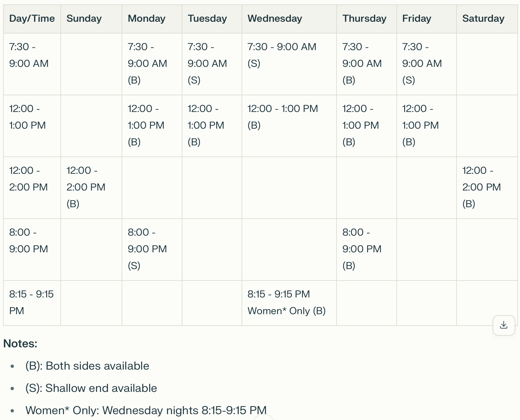Click Friday 7:30 - 9:00 AM (S) cell
The width and height of the screenshot is (520, 420).
click(426, 64)
